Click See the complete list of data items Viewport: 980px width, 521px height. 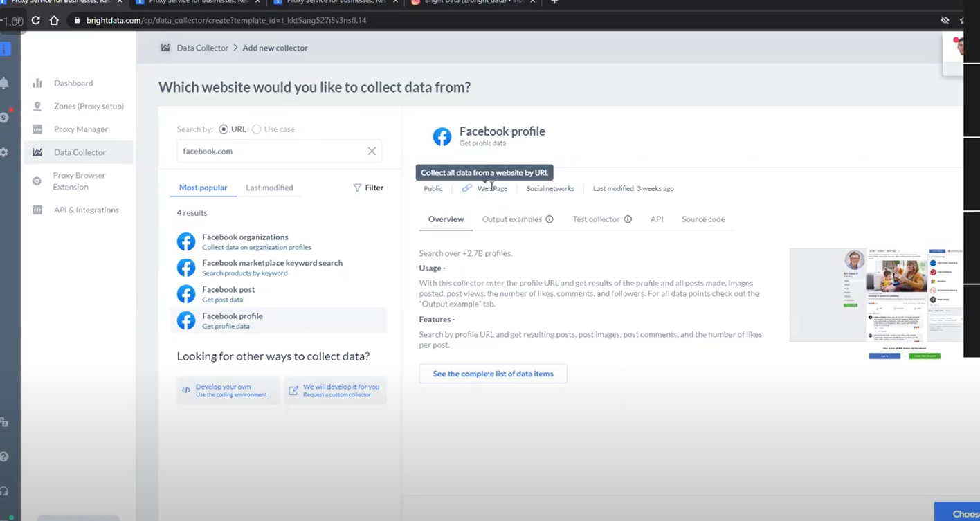click(493, 374)
